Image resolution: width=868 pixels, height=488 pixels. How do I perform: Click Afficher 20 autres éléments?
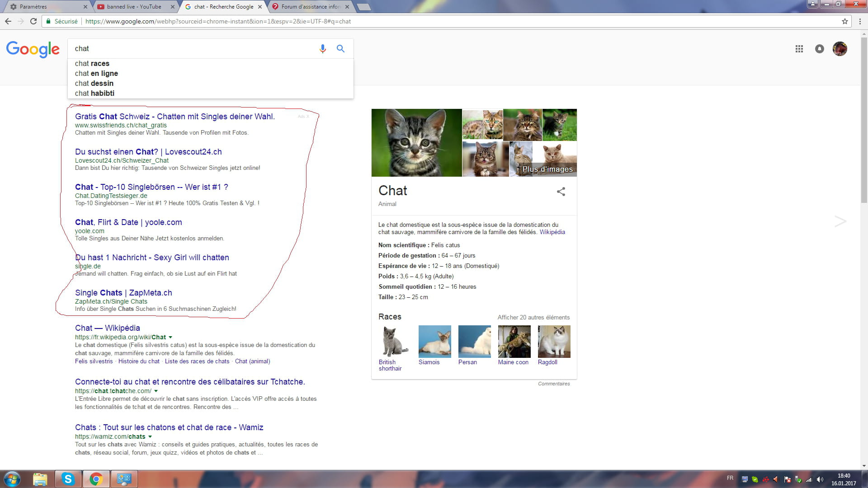pyautogui.click(x=533, y=317)
